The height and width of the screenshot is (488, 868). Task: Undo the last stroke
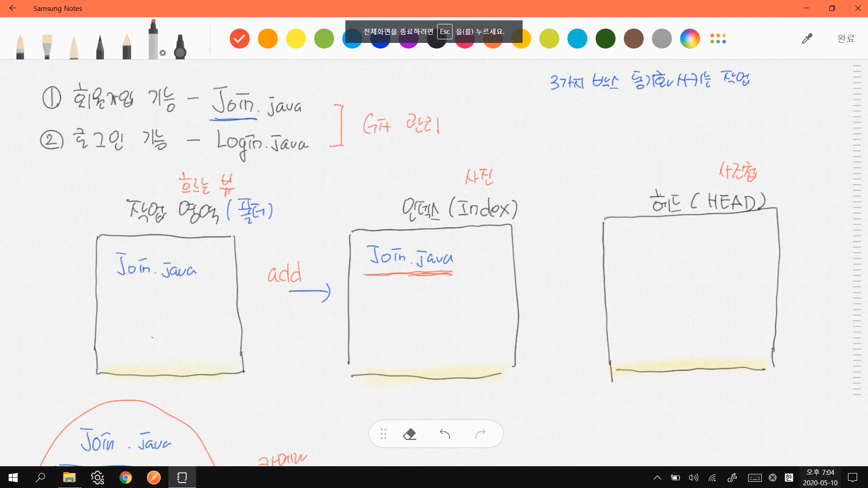pos(445,434)
